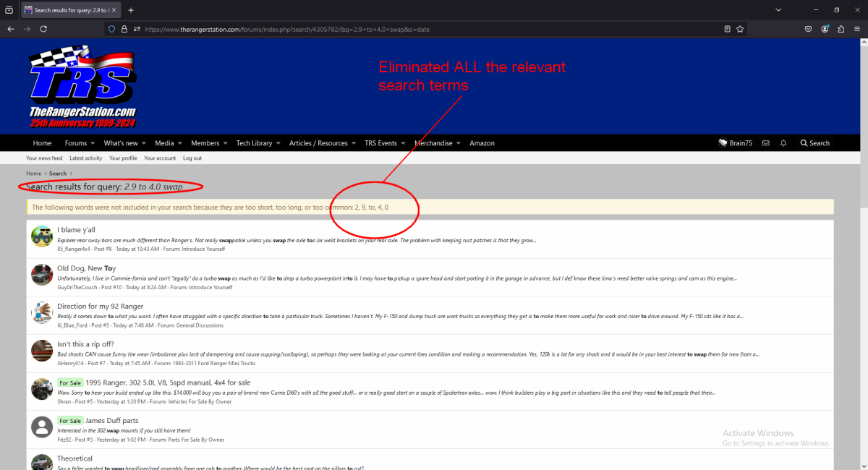868x470 pixels.
Task: Click the browser forward arrow
Action: [27, 29]
